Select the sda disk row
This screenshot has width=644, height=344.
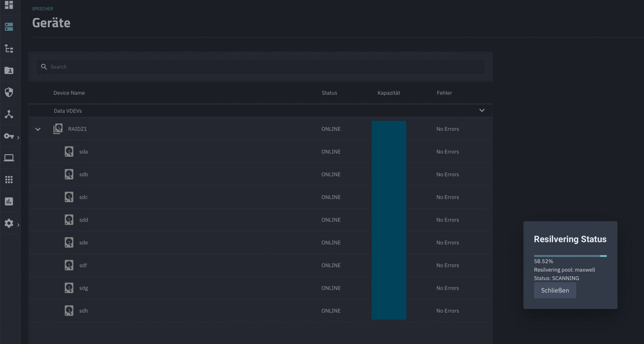[x=84, y=152]
